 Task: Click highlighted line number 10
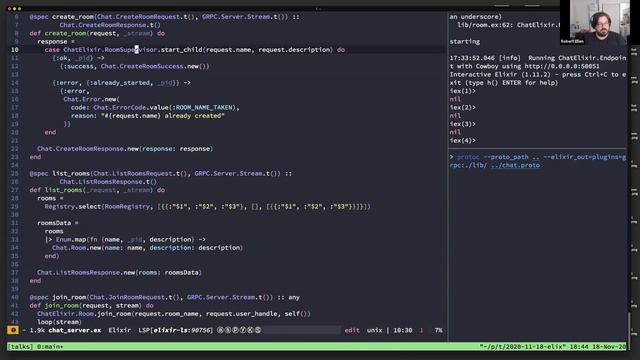click(15, 50)
